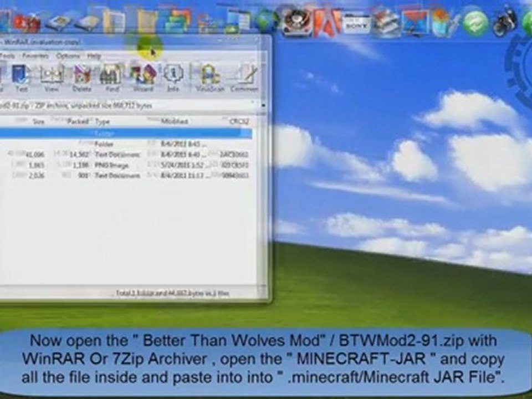Launch the turntable dock icon
The height and width of the screenshot is (399, 532).
pyautogui.click(x=297, y=22)
